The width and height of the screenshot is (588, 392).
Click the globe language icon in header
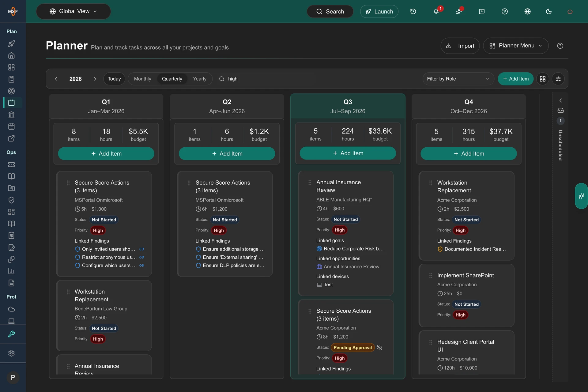pos(527,11)
